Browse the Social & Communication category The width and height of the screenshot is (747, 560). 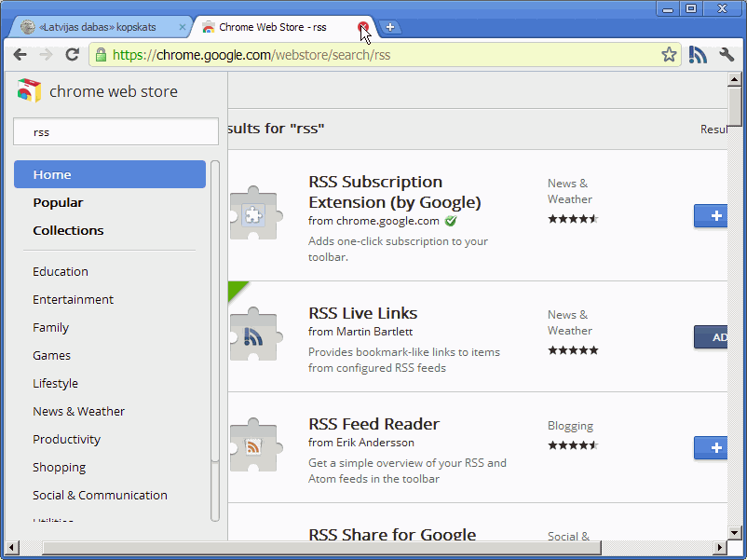[x=100, y=495]
